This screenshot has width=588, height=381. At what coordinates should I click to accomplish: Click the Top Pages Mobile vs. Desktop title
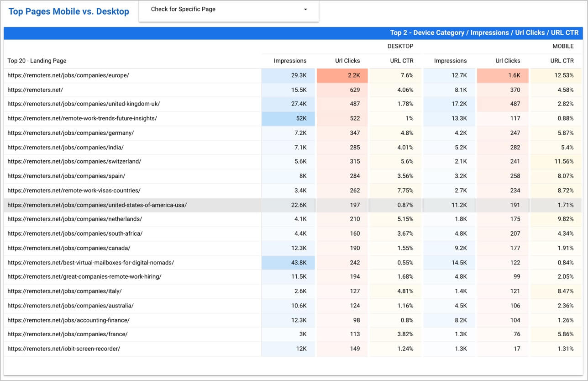click(69, 11)
